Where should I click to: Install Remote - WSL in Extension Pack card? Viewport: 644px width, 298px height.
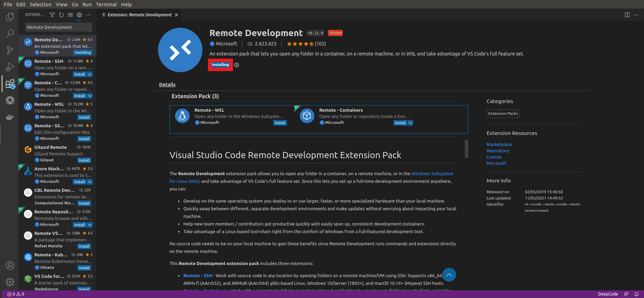click(280, 123)
